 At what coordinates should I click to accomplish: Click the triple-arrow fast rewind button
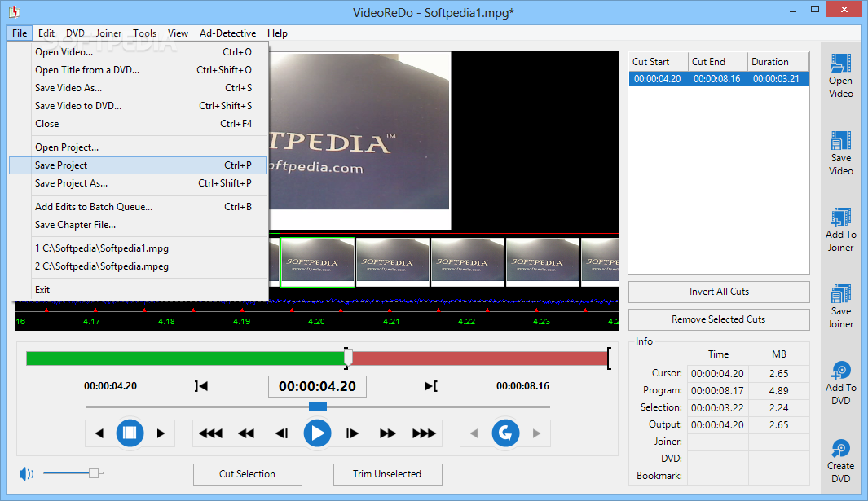(x=210, y=433)
